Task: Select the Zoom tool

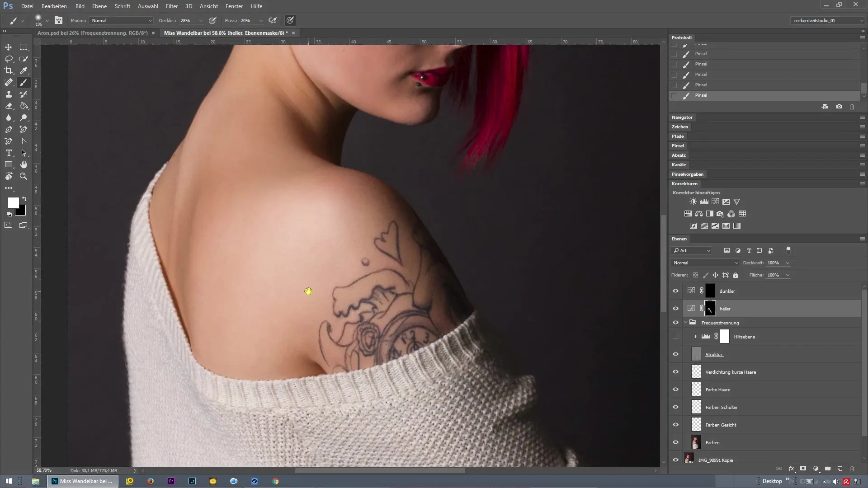Action: point(24,176)
